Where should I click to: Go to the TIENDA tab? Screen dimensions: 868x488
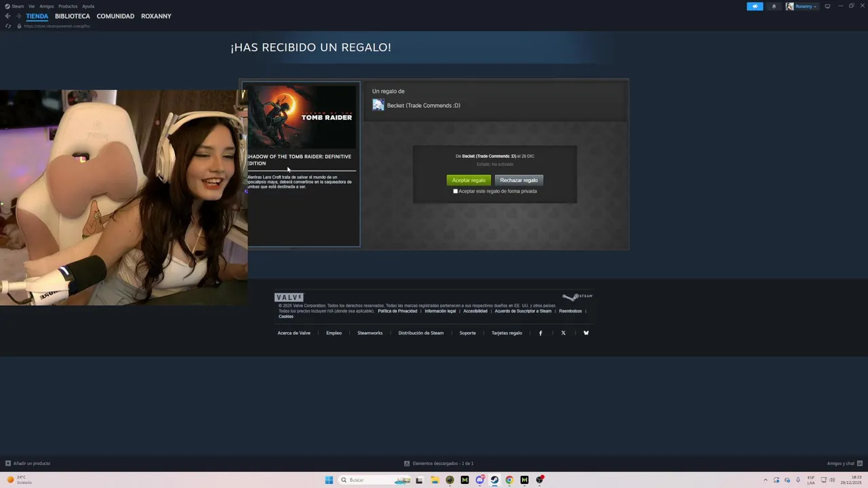tap(37, 16)
